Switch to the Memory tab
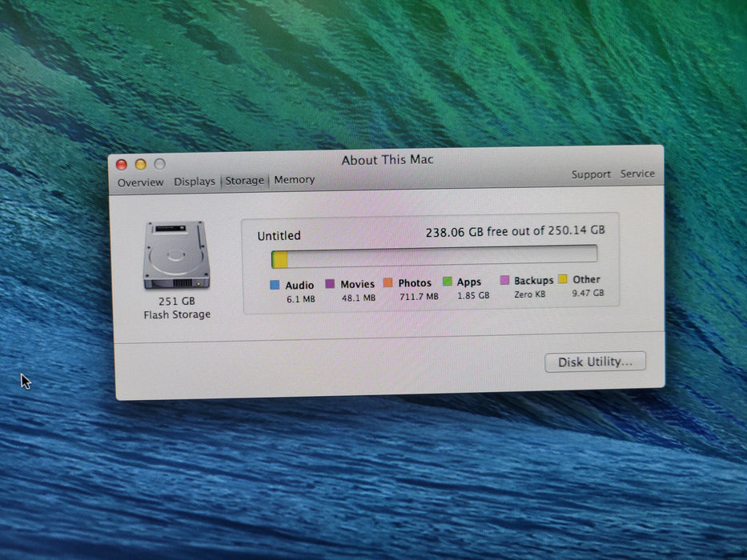This screenshot has height=560, width=747. (295, 179)
